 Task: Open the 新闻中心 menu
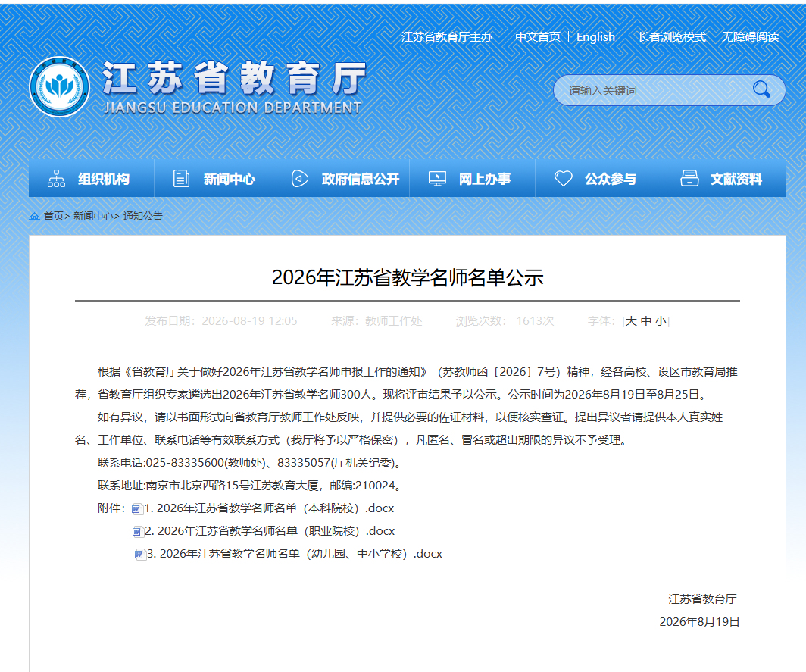[217, 178]
